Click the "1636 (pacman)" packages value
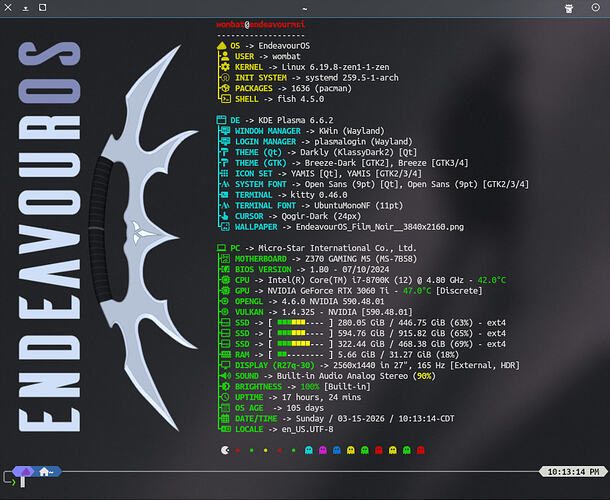 pyautogui.click(x=321, y=88)
